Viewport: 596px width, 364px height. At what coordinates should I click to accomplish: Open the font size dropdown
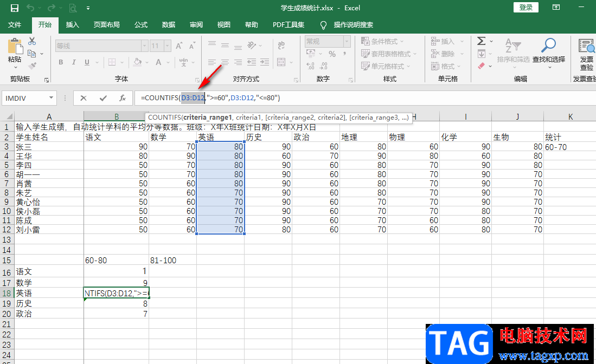pos(167,46)
